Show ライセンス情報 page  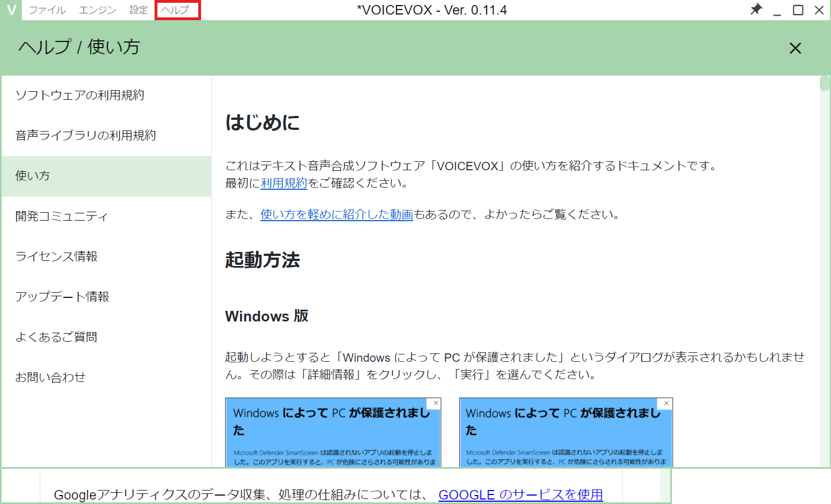click(106, 256)
